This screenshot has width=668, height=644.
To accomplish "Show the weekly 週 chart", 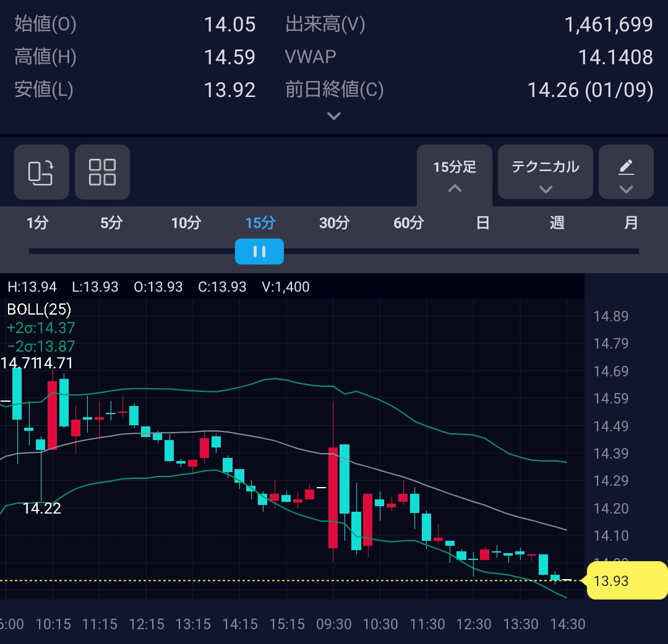I will coord(557,223).
